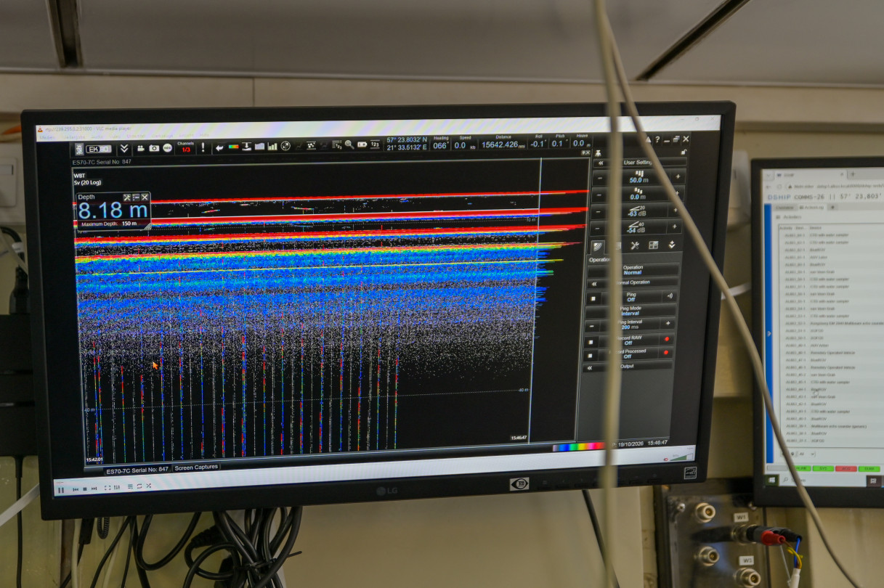Click the red Record Processed indicator
Screen dimensions: 884x588
click(665, 353)
